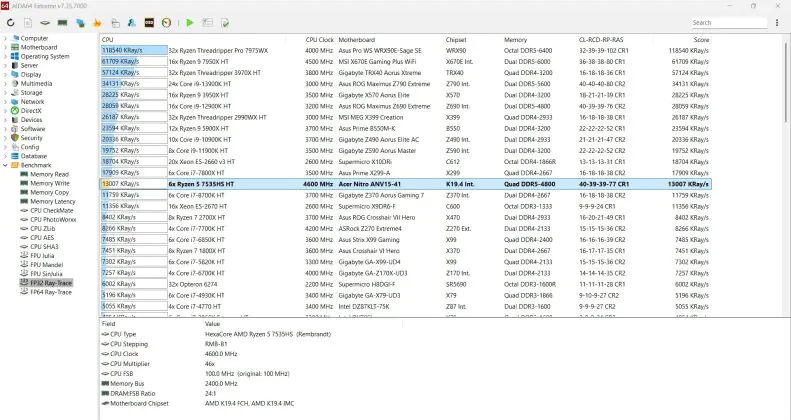Select the Database tree item

[x=33, y=156]
